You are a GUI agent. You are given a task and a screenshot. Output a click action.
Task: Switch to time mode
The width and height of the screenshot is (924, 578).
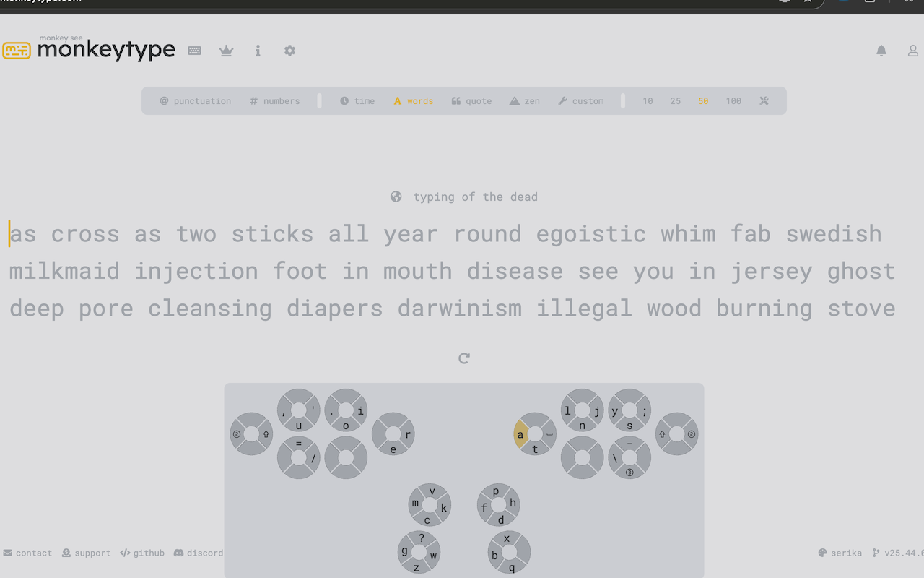point(357,101)
